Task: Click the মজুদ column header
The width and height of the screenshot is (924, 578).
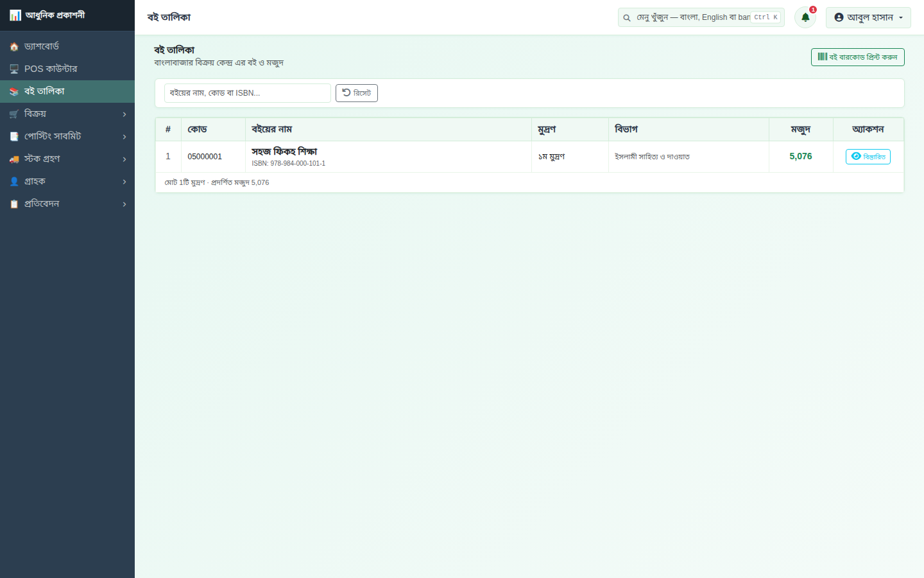Action: [x=801, y=130]
